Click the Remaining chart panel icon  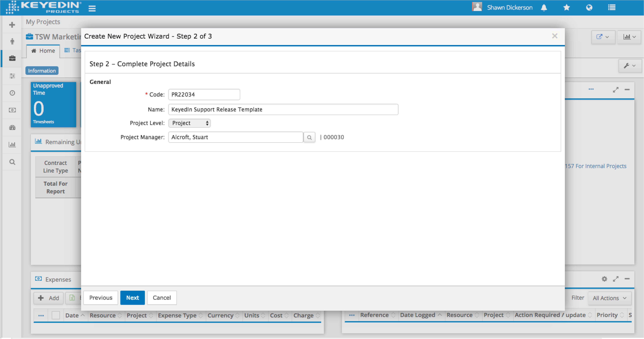click(x=38, y=141)
